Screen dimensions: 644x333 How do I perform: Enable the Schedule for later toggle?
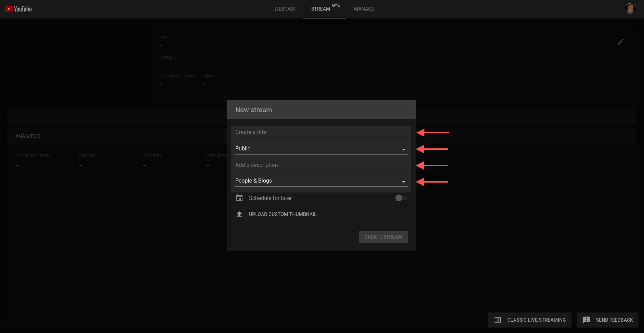pos(401,198)
